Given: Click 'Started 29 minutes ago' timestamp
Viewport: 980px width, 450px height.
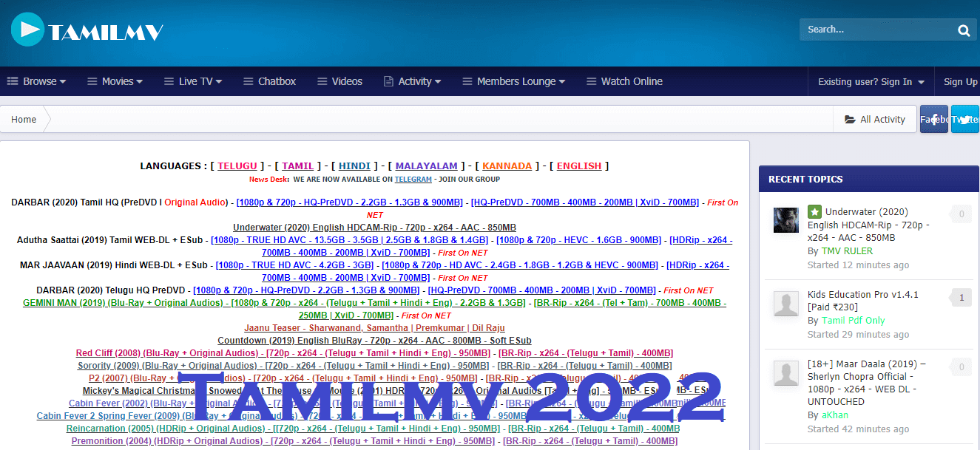Looking at the screenshot, I should tap(859, 335).
